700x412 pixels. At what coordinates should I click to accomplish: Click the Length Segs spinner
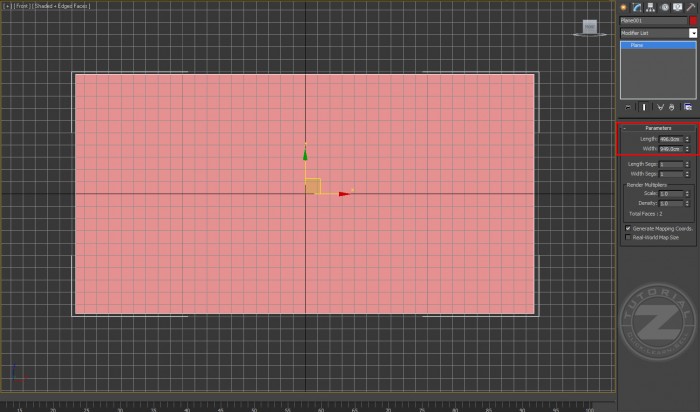pos(687,164)
